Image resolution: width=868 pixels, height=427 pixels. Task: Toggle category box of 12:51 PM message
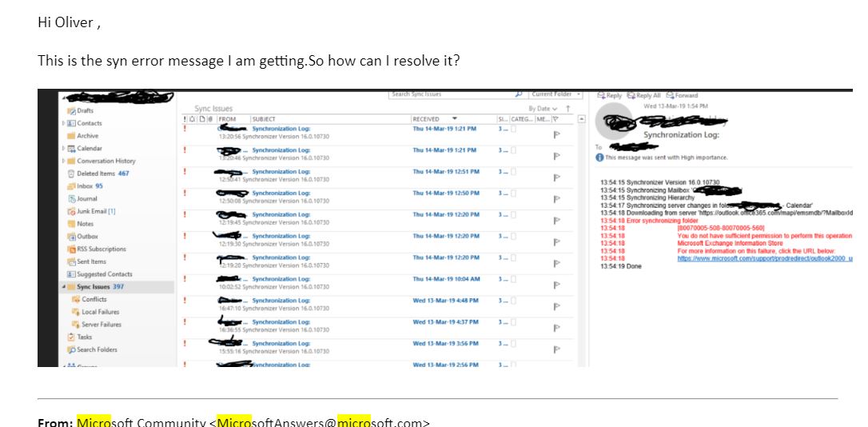click(513, 172)
